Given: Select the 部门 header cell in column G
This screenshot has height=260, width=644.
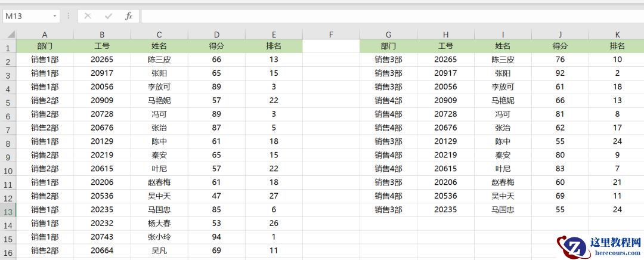Looking at the screenshot, I should click(x=388, y=46).
